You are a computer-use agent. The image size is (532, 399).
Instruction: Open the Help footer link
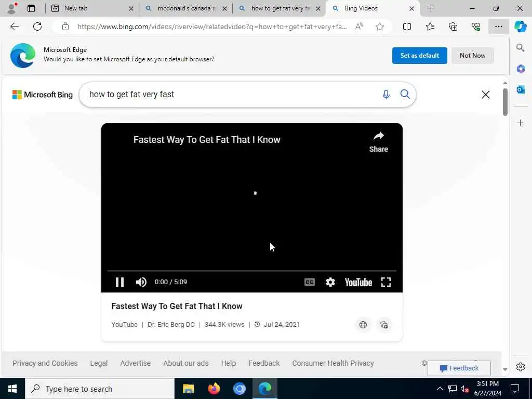pos(229,363)
